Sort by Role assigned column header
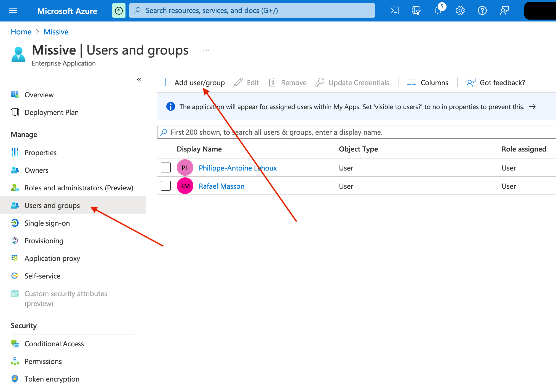This screenshot has height=392, width=556. coord(524,149)
